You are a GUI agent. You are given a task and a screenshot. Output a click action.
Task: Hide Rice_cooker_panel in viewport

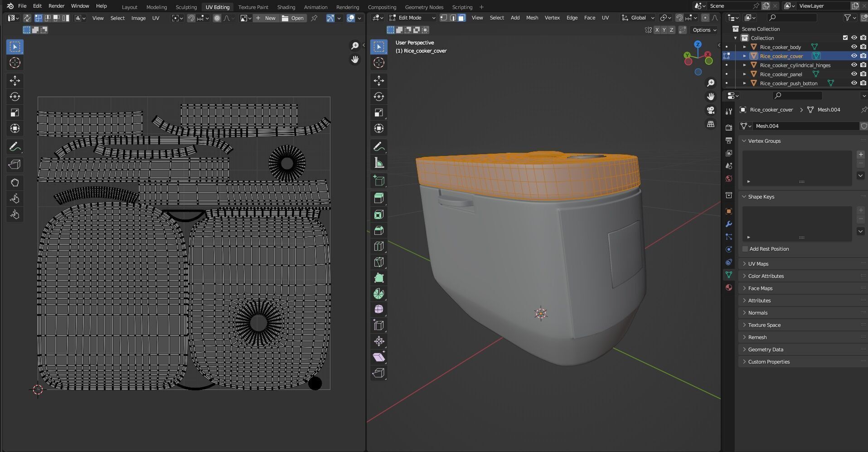tap(854, 74)
